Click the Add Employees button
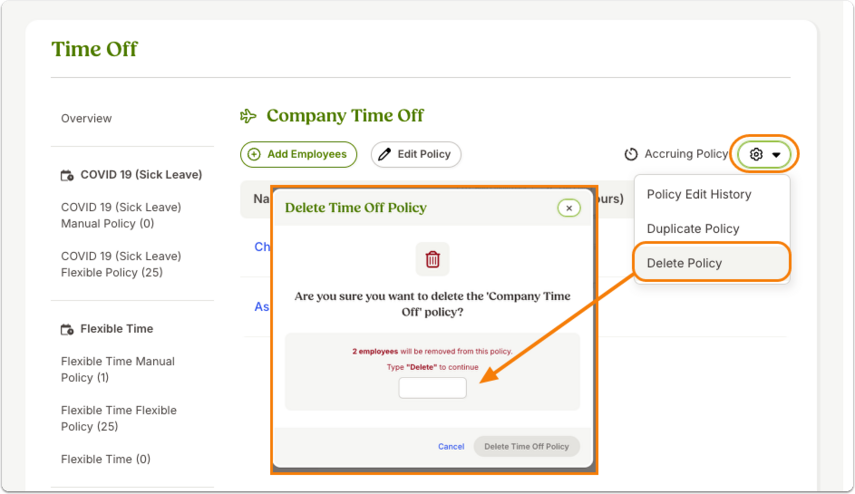The height and width of the screenshot is (494, 855). click(298, 154)
